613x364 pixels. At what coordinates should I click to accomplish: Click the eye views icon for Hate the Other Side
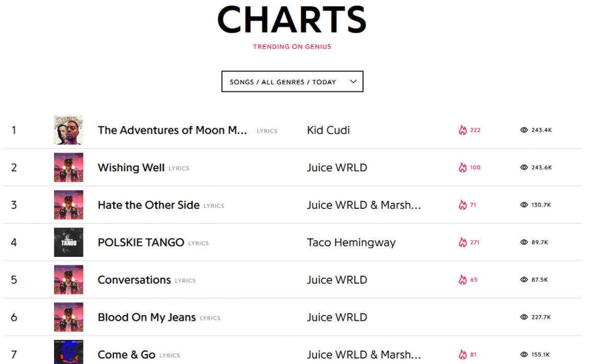coord(524,205)
